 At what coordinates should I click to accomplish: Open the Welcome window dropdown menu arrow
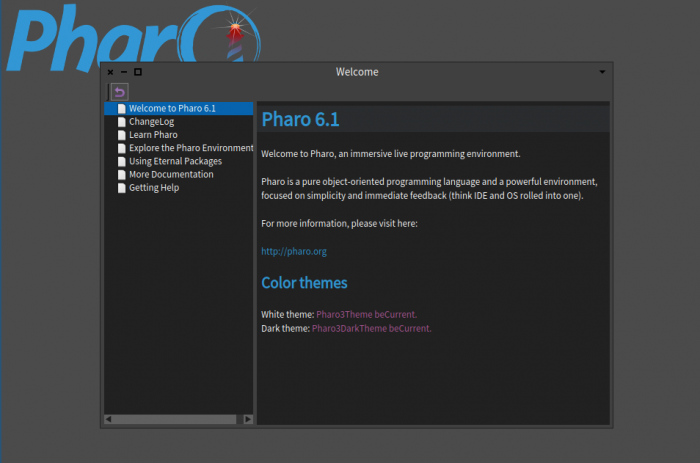click(x=602, y=72)
